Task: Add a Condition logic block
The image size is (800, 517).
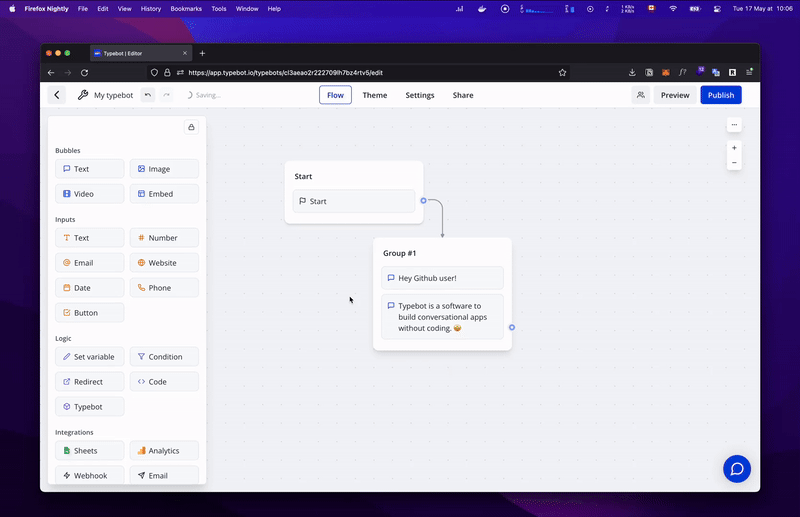Action: coord(164,357)
